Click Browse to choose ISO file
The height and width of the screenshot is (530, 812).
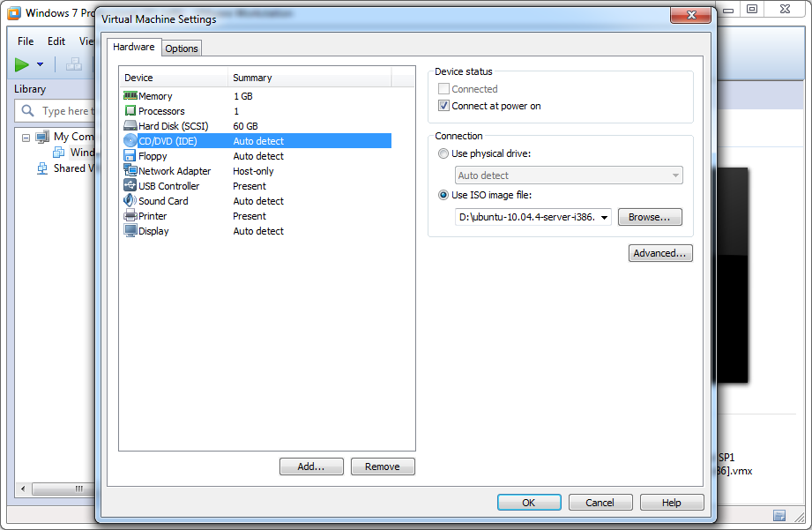650,217
